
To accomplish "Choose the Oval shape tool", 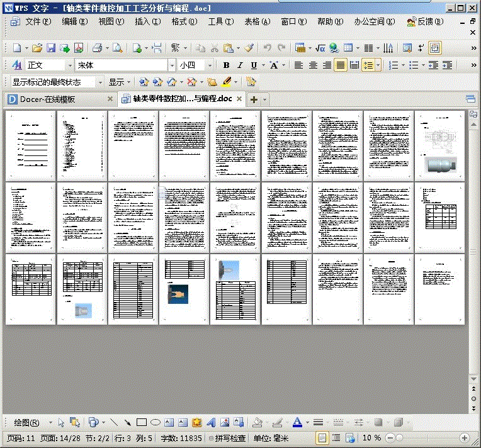I will [156, 423].
